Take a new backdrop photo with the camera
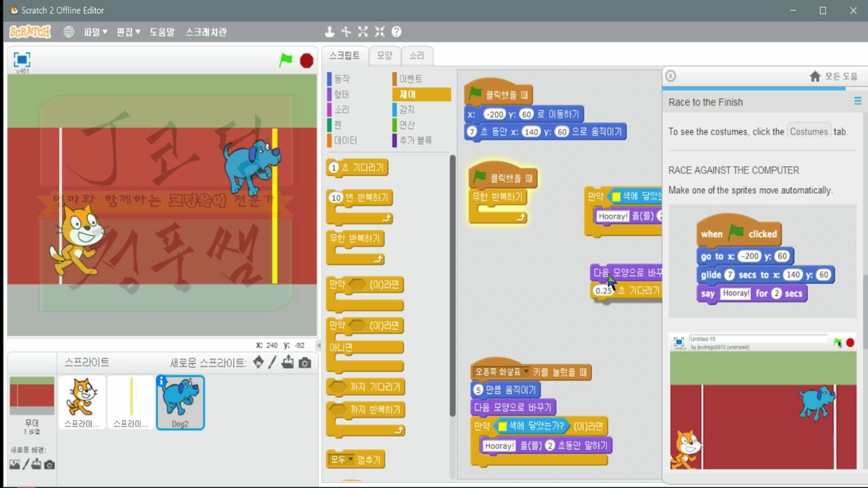 [x=49, y=464]
